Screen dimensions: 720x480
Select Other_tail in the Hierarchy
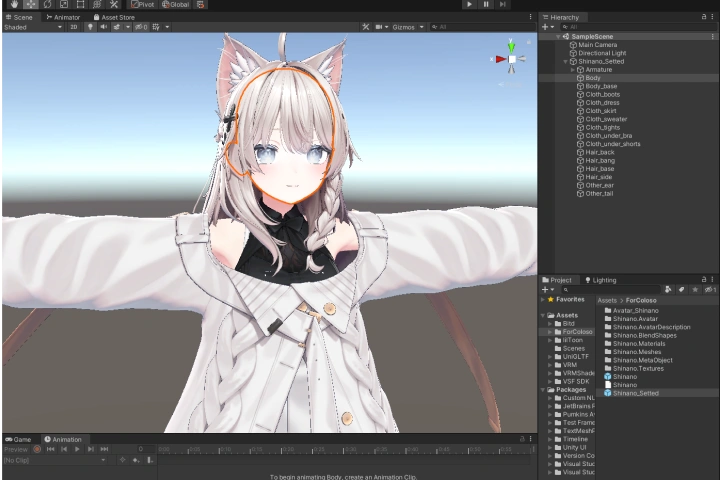(x=599, y=193)
